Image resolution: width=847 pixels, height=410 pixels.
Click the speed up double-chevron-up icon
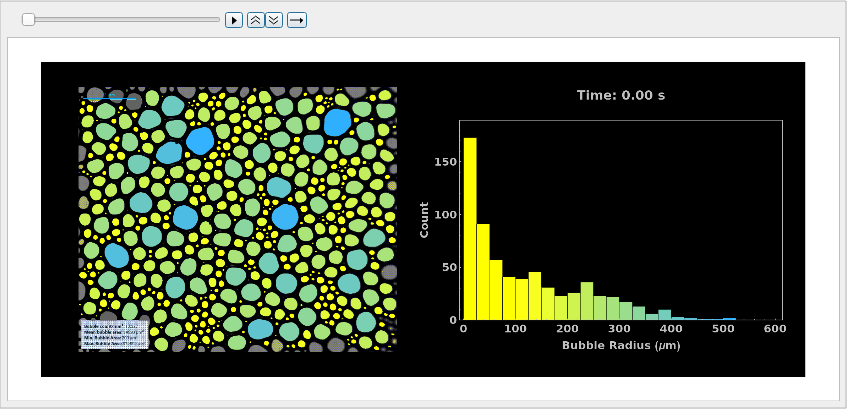coord(256,20)
